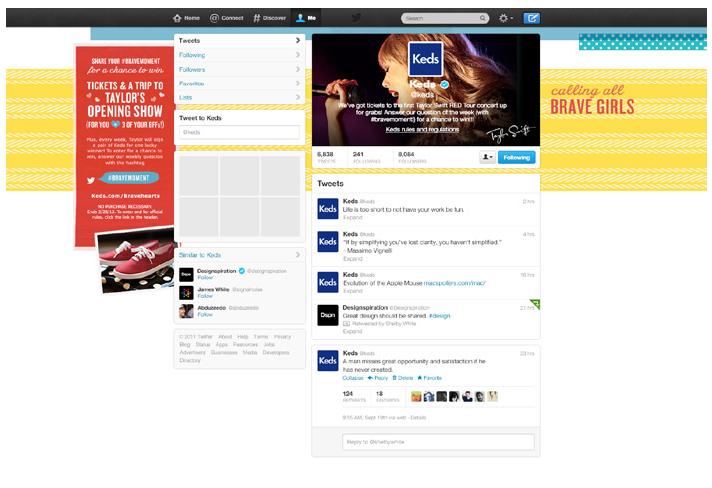Expand the Designspiration retweet
712x488 pixels.
tap(353, 331)
